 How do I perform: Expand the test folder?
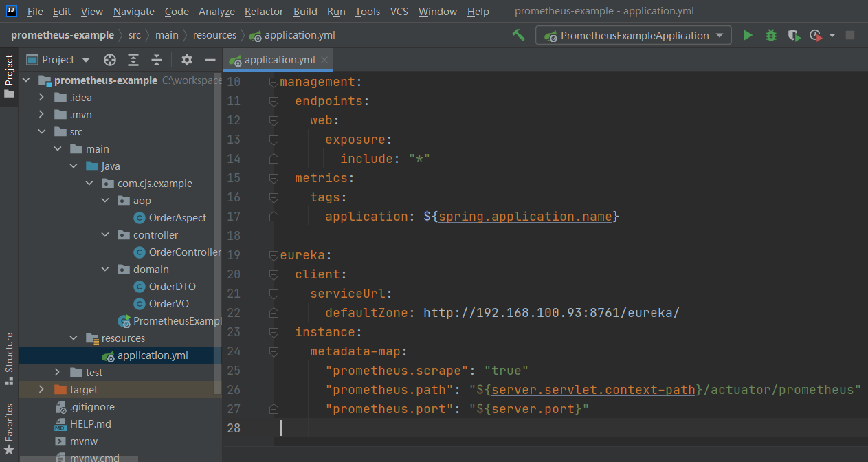(58, 373)
